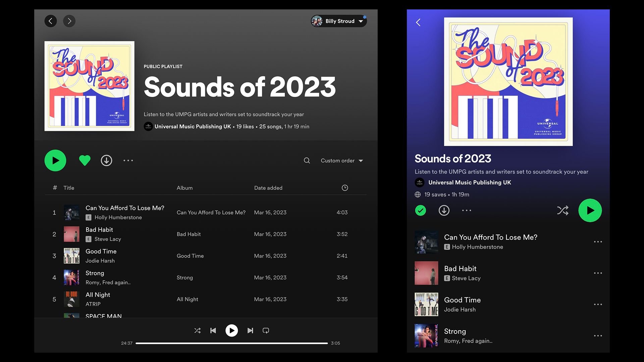This screenshot has height=362, width=644.
Task: Open options for Good Time mobile row
Action: 598,304
